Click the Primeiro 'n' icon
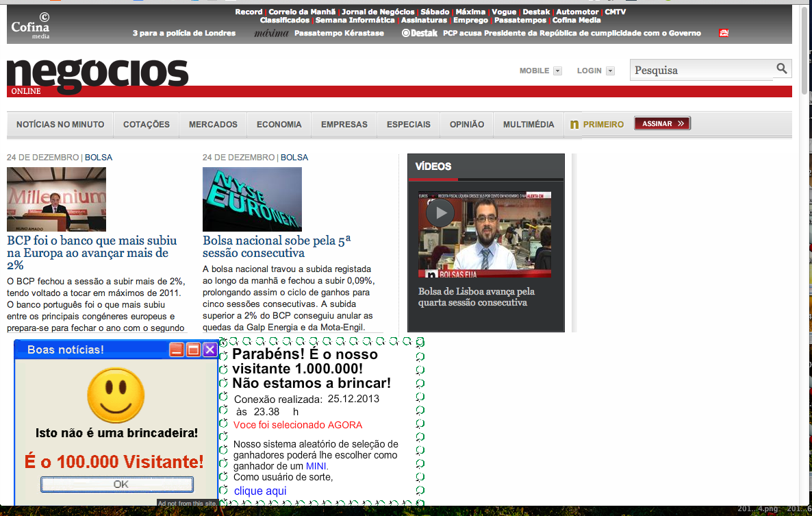 pyautogui.click(x=574, y=124)
